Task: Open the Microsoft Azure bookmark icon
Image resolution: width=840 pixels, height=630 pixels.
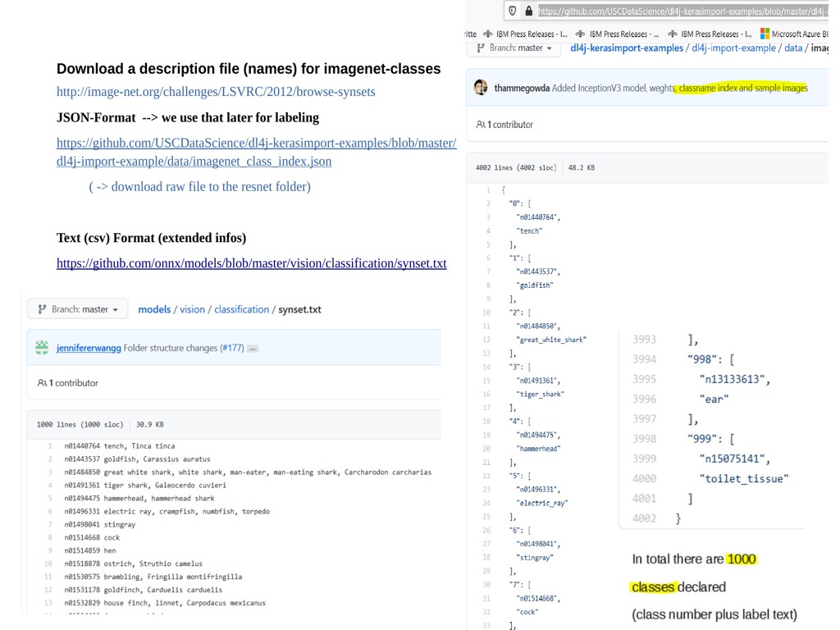Action: point(765,34)
